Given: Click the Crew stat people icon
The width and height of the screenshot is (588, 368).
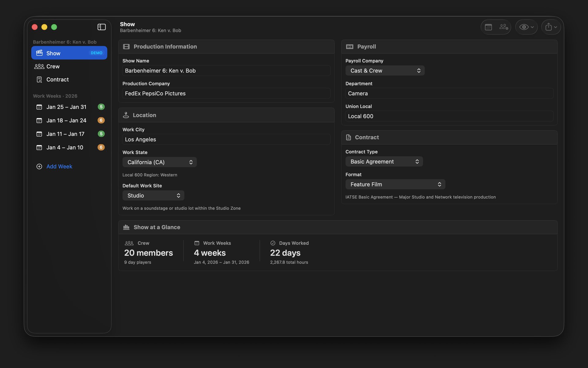Looking at the screenshot, I should [129, 243].
